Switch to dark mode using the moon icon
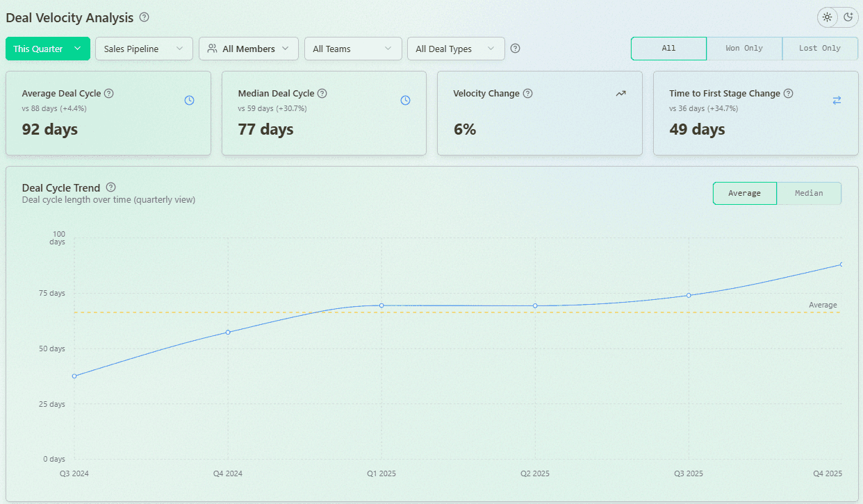This screenshot has height=504, width=863. (x=848, y=17)
